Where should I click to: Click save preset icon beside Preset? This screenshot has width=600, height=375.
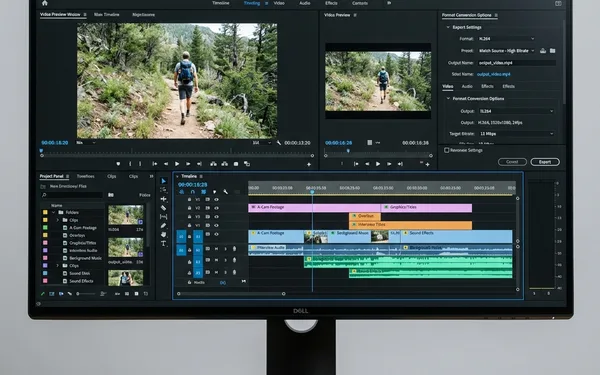543,51
